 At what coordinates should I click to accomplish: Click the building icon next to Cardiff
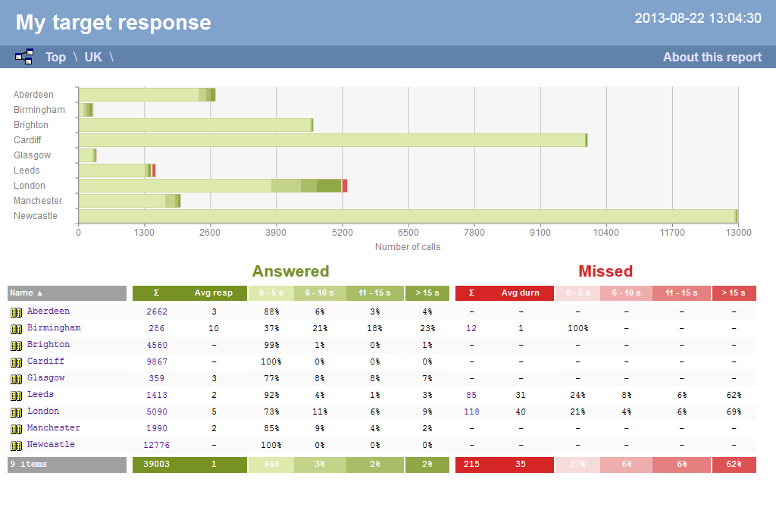(x=16, y=361)
